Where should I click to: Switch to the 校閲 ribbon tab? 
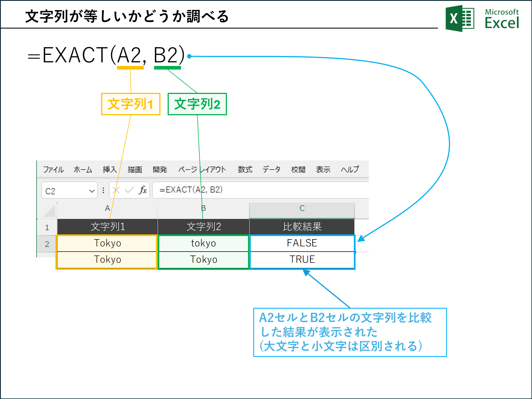click(299, 170)
